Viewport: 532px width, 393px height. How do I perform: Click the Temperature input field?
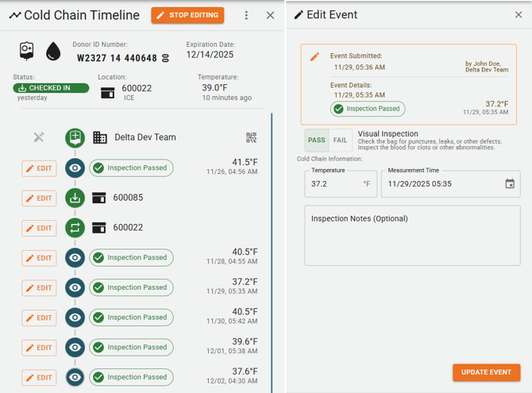point(332,183)
